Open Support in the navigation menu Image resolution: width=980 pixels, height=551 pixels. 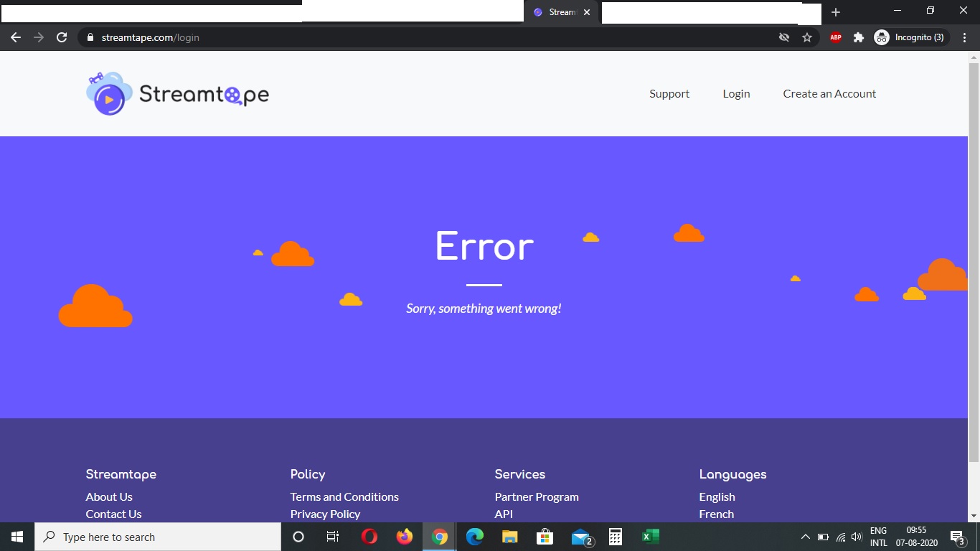pos(669,94)
